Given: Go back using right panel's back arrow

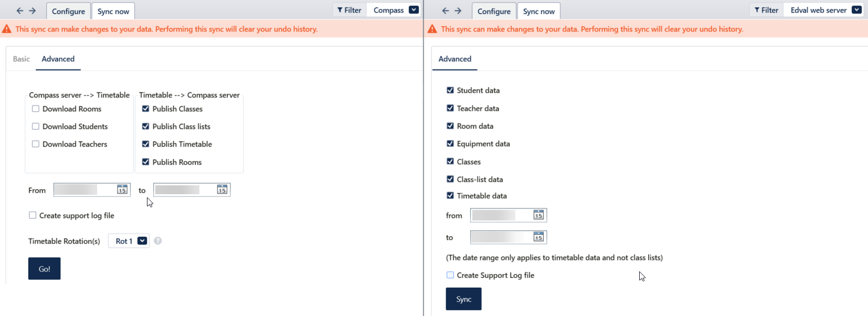Looking at the screenshot, I should tap(446, 10).
